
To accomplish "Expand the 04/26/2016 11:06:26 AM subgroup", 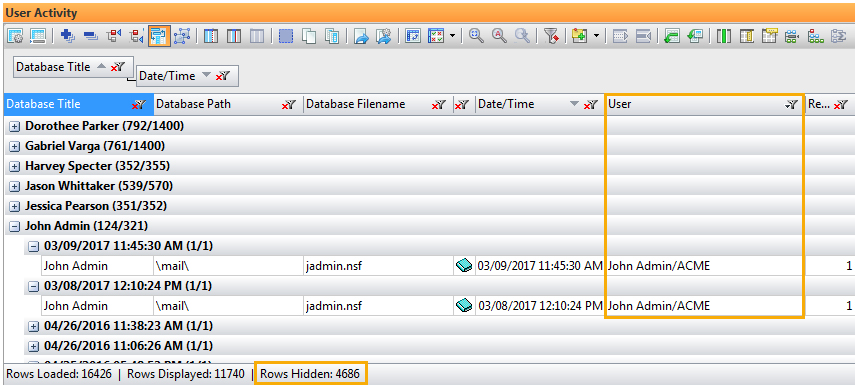I will 34,346.
